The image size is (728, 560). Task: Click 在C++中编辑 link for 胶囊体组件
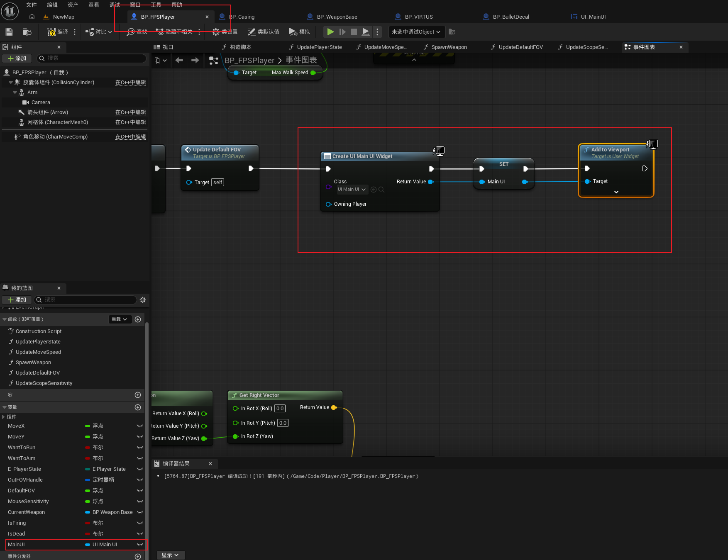click(x=130, y=82)
